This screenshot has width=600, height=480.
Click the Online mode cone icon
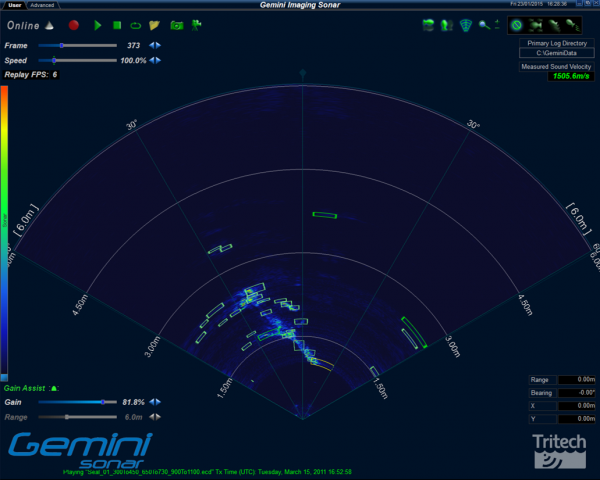(49, 24)
